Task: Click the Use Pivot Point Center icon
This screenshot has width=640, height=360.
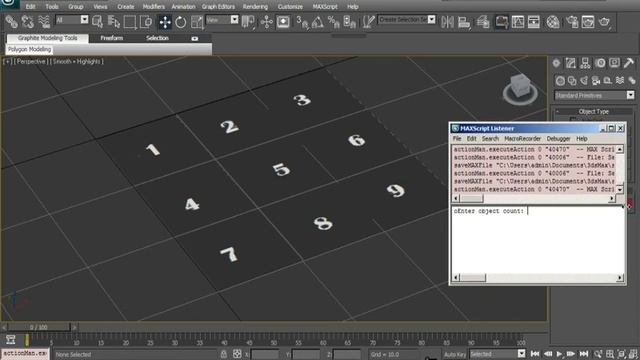Action: pos(248,22)
